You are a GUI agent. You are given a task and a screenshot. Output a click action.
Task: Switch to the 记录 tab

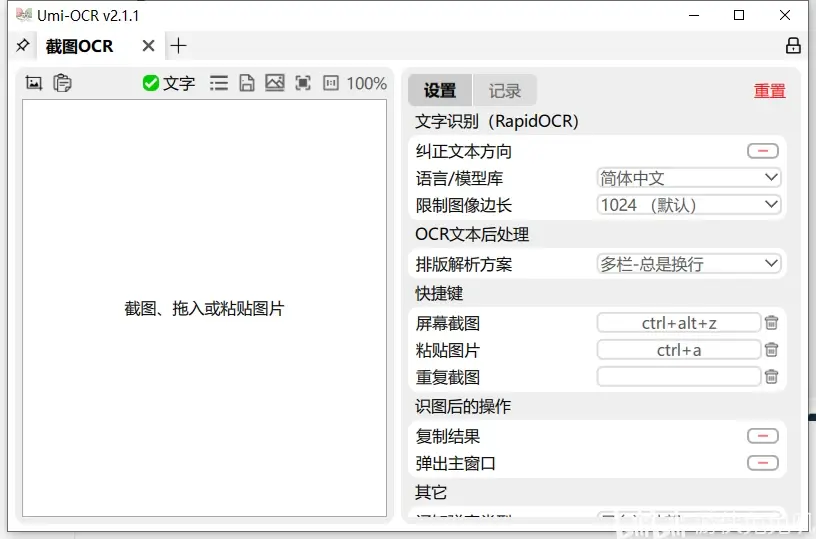tap(505, 91)
